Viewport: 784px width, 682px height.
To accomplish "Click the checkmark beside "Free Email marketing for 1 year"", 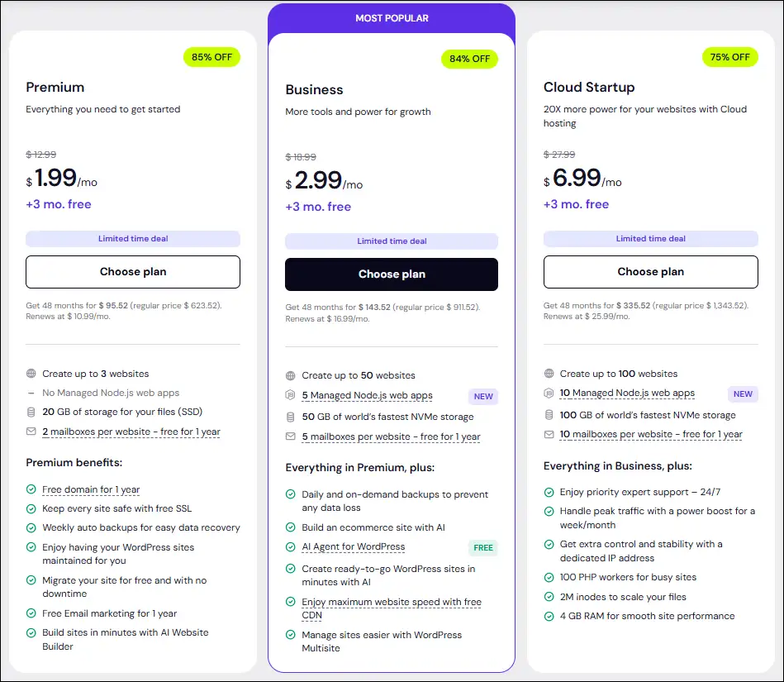I will point(31,612).
